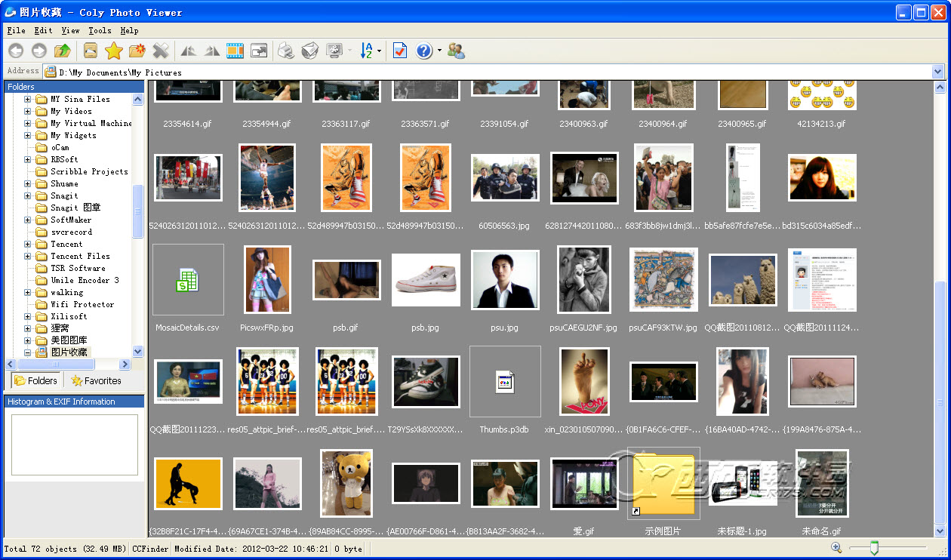
Task: Select the psu.jpg thumbnail
Action: pos(504,281)
